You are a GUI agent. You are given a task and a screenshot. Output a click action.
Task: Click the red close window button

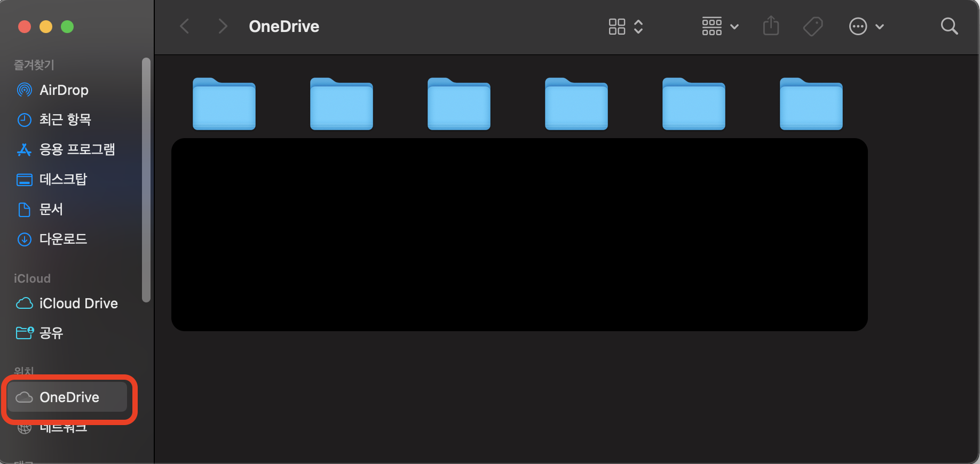tap(25, 27)
